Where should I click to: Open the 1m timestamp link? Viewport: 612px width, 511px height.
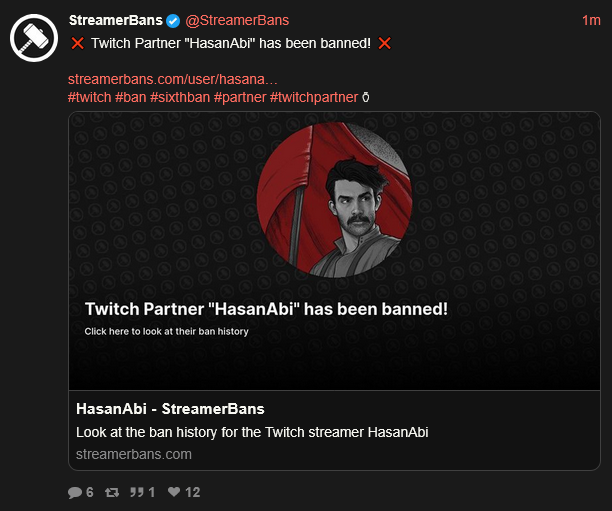tap(591, 21)
